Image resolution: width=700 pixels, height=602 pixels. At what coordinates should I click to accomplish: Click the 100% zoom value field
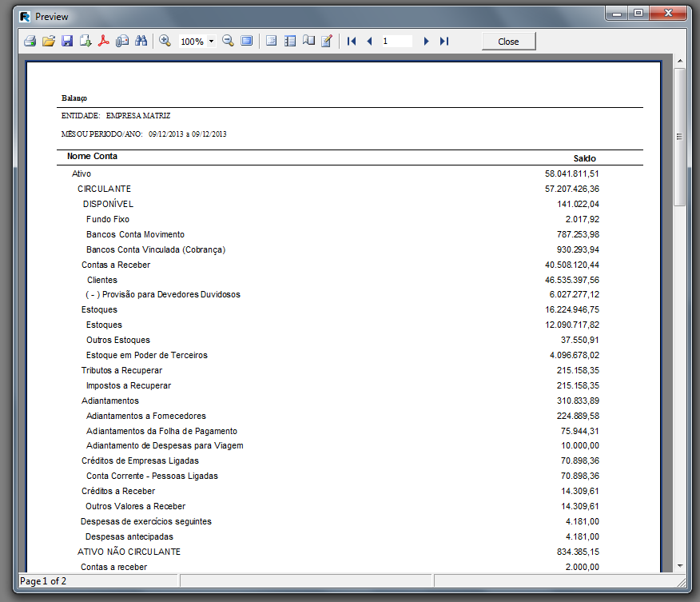pos(193,42)
